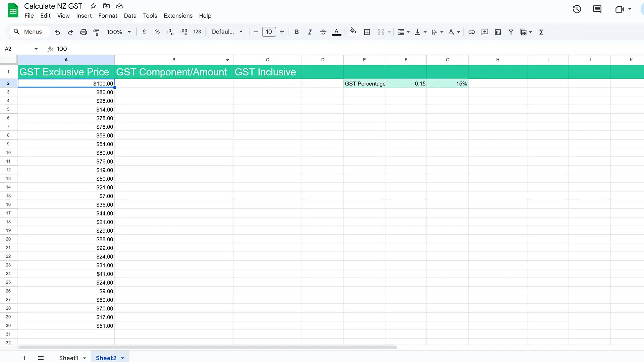This screenshot has height=362, width=644.
Task: Add a new sheet with plus button
Action: [x=24, y=358]
